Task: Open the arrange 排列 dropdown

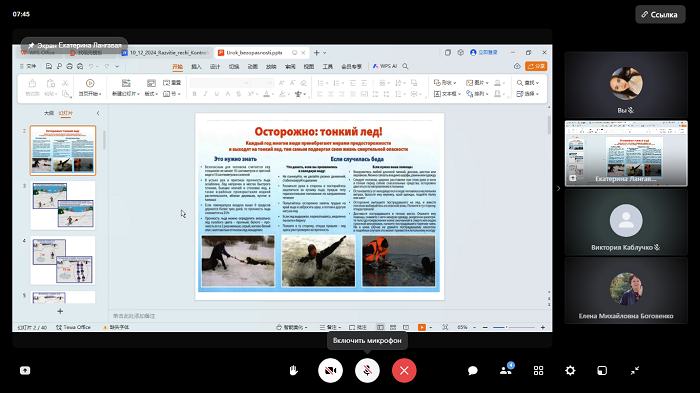Action: pyautogui.click(x=477, y=94)
